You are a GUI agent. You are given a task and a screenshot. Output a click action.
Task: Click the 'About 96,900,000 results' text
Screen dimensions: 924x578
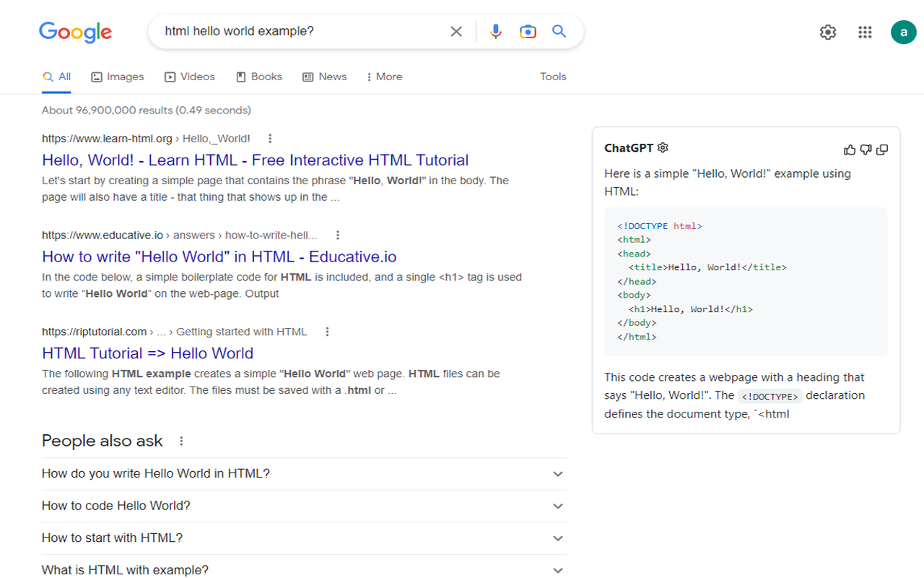tap(147, 111)
